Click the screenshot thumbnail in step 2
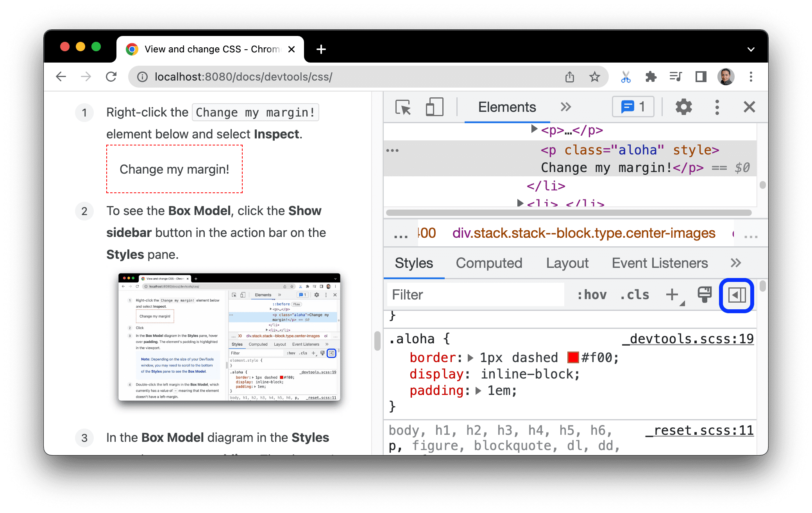This screenshot has width=812, height=513. tap(230, 341)
